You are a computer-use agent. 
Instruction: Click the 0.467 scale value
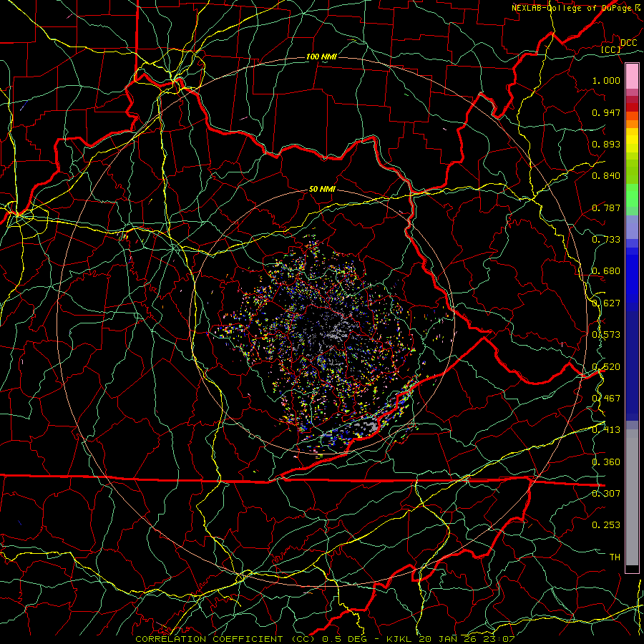tap(606, 399)
